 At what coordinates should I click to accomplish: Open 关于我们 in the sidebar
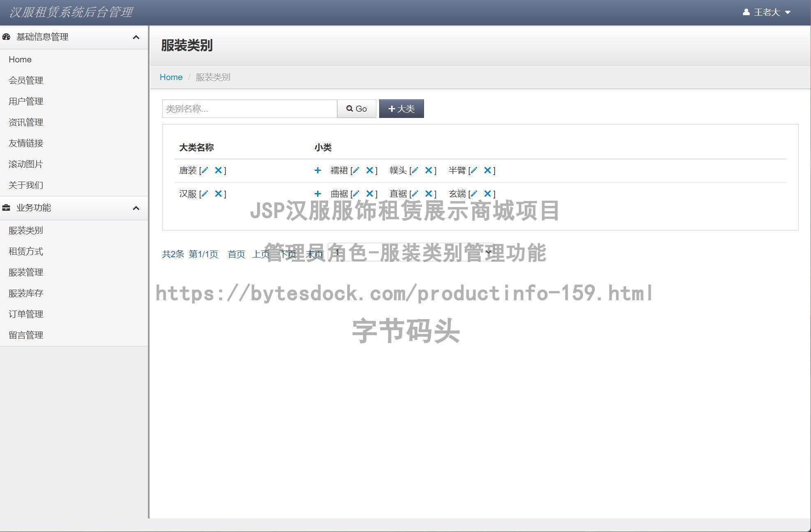click(x=26, y=185)
